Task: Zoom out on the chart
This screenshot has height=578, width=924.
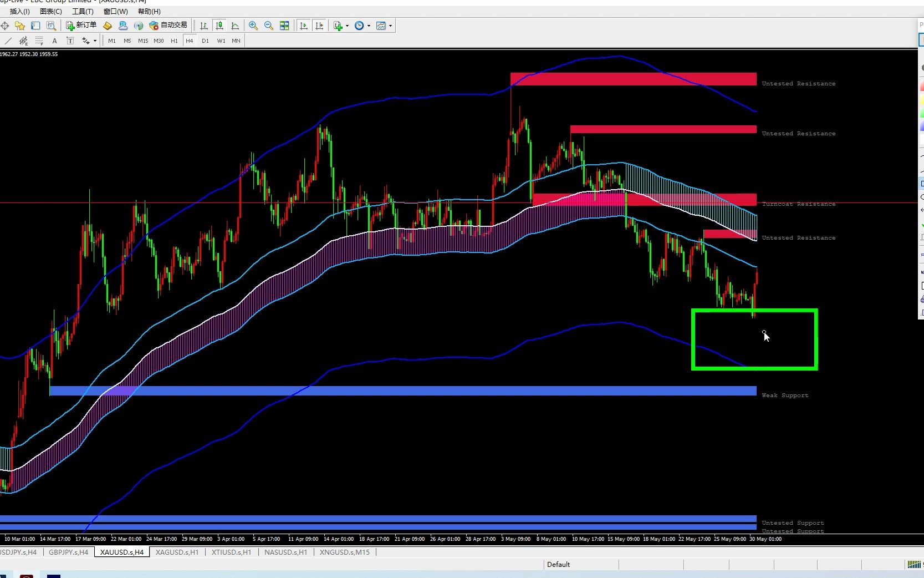Action: coord(269,26)
